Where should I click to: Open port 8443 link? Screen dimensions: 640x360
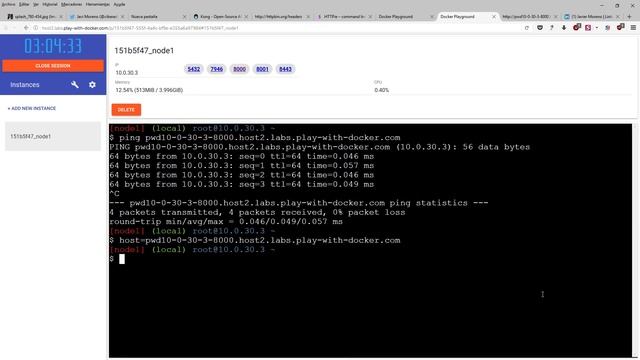click(285, 69)
